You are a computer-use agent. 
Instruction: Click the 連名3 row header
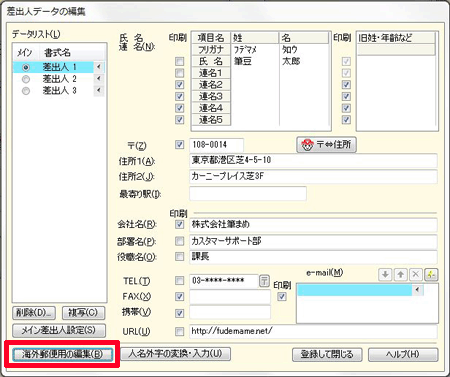click(211, 96)
